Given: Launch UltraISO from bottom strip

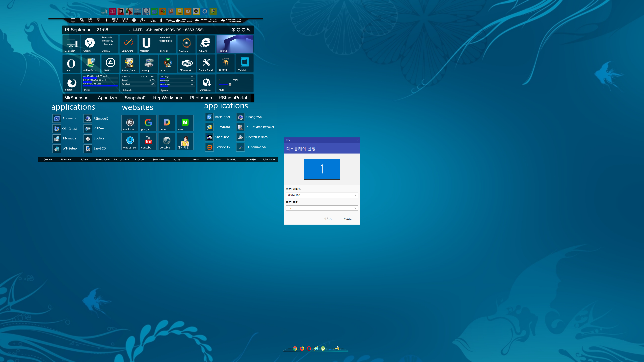Looking at the screenshot, I should (x=251, y=160).
